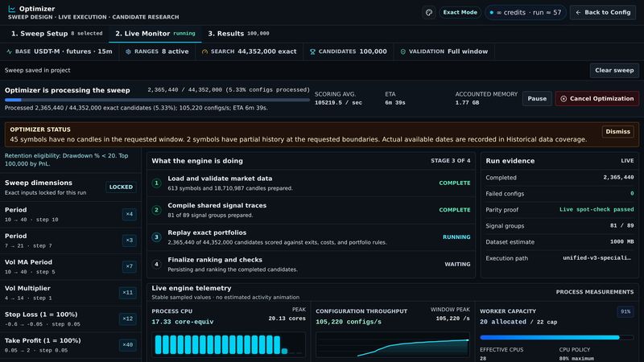
Task: Click the 'VALIDATION Full window' summary
Action: 444,51
